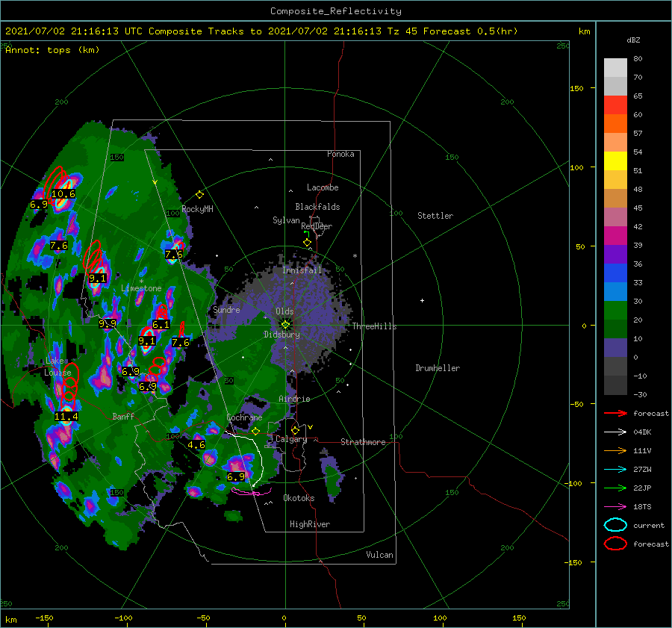Click the Drumheller city label
The image size is (672, 628).
pyautogui.click(x=438, y=368)
